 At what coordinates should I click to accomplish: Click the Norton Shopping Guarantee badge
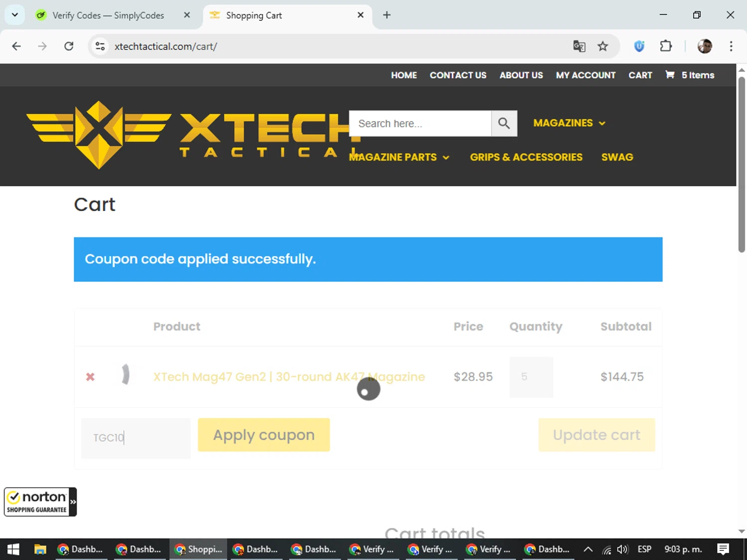click(x=40, y=502)
